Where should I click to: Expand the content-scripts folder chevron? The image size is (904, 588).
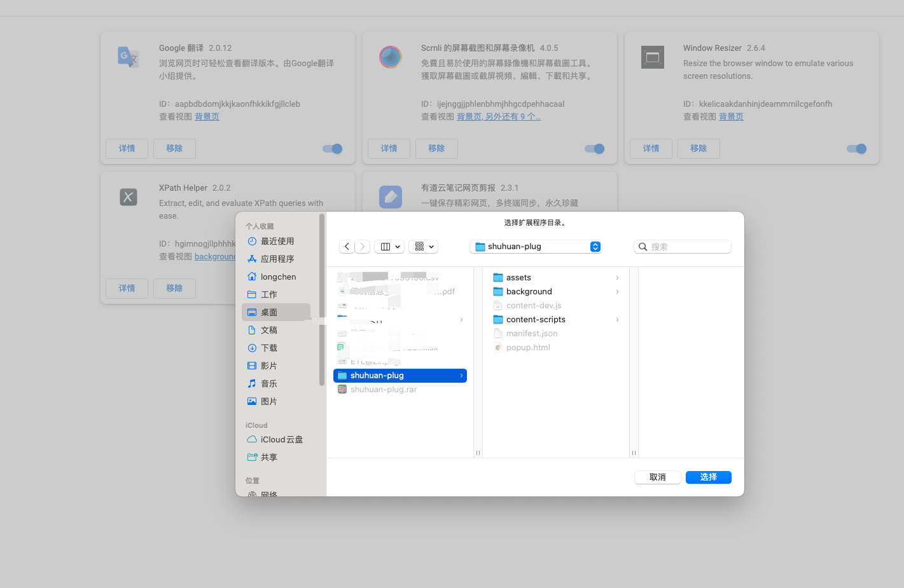tap(617, 320)
